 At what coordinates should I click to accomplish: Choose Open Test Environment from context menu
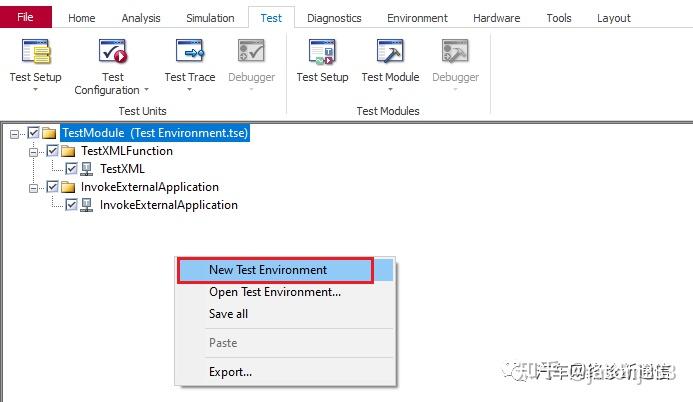274,292
